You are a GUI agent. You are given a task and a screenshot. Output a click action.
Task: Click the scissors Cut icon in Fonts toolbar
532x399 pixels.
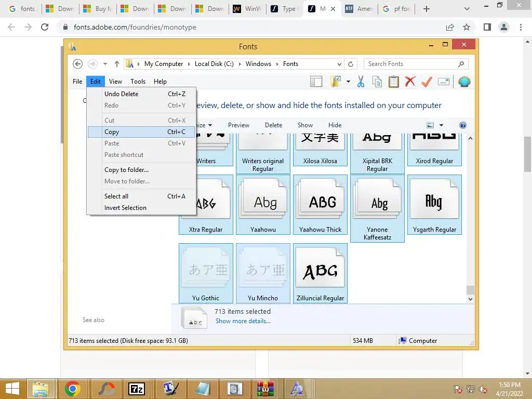pyautogui.click(x=361, y=82)
